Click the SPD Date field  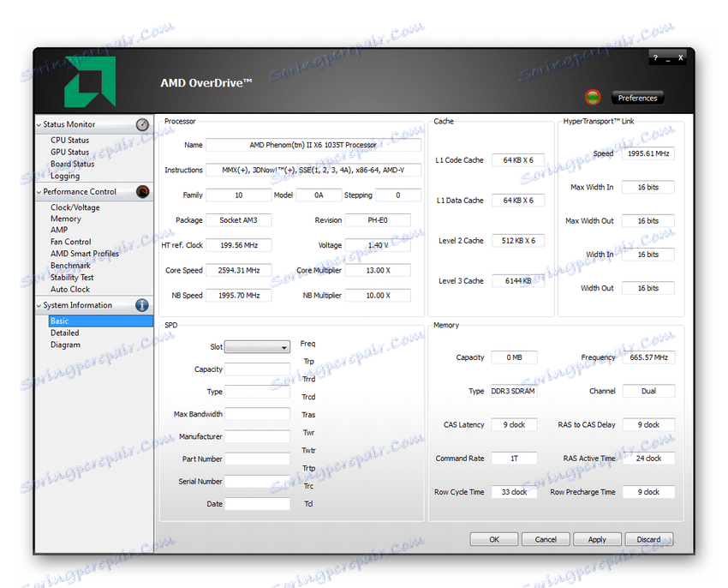tap(257, 503)
